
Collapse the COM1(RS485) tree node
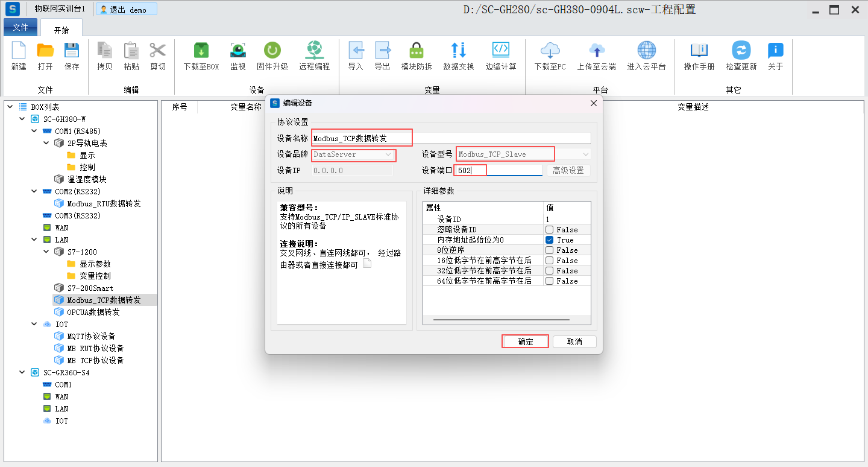click(34, 131)
